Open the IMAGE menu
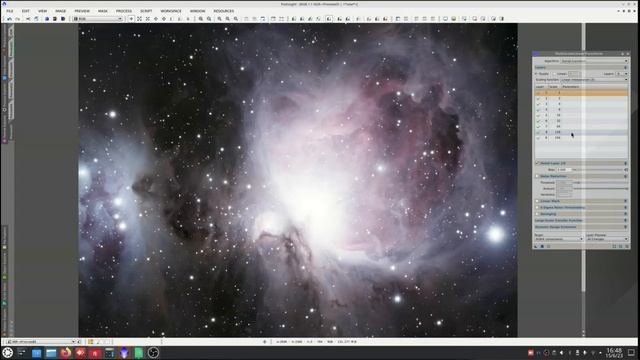This screenshot has height=360, width=640. [60, 11]
